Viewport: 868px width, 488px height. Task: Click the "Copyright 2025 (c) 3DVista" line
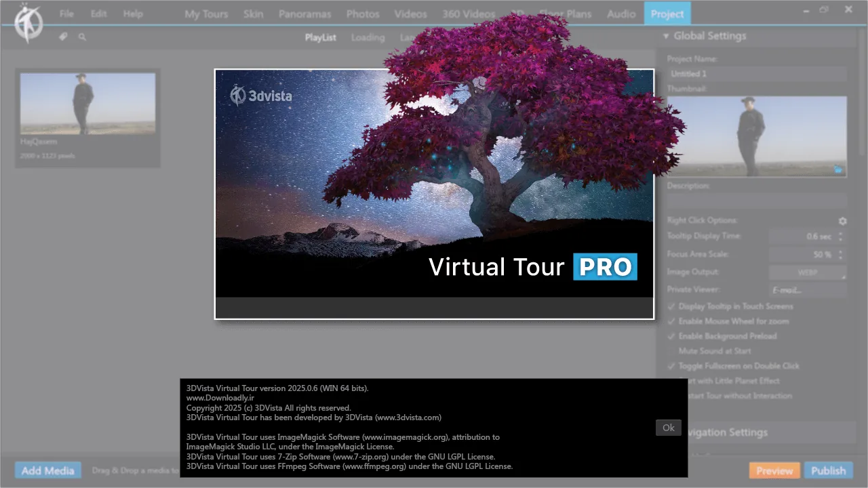click(269, 408)
